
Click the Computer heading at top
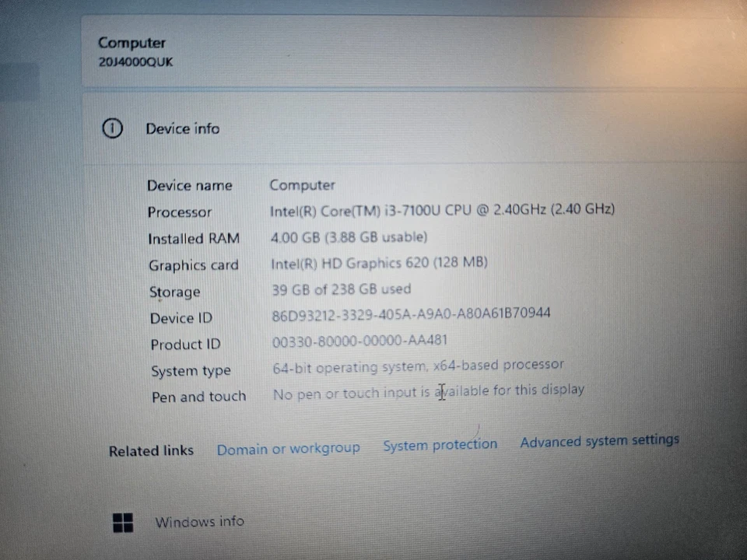coord(132,43)
